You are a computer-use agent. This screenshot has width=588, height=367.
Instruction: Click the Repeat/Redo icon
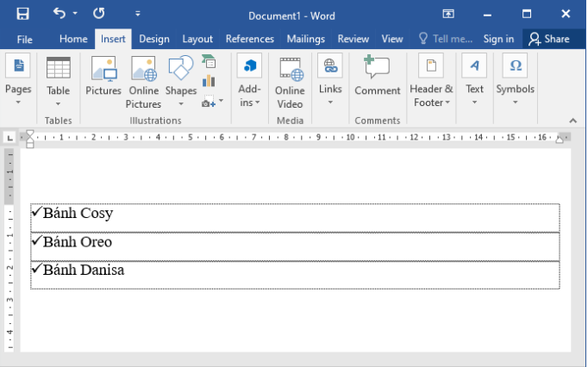coord(99,14)
